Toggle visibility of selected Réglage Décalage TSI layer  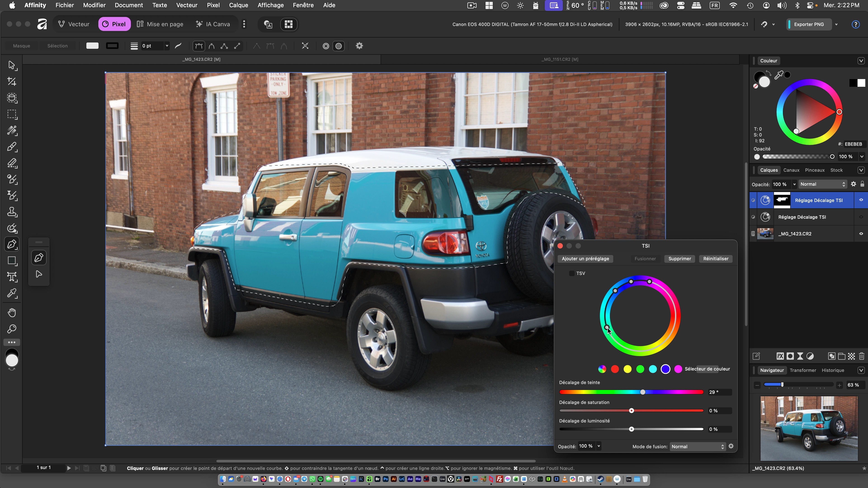point(861,200)
